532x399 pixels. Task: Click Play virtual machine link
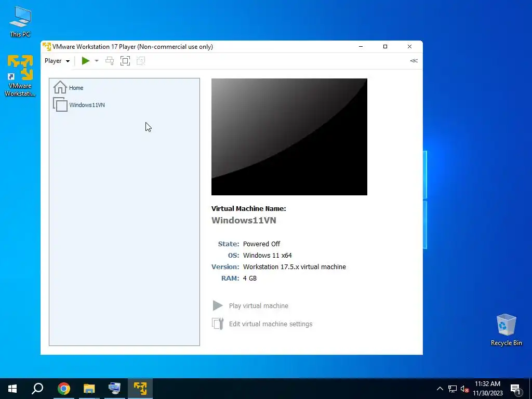click(x=259, y=305)
